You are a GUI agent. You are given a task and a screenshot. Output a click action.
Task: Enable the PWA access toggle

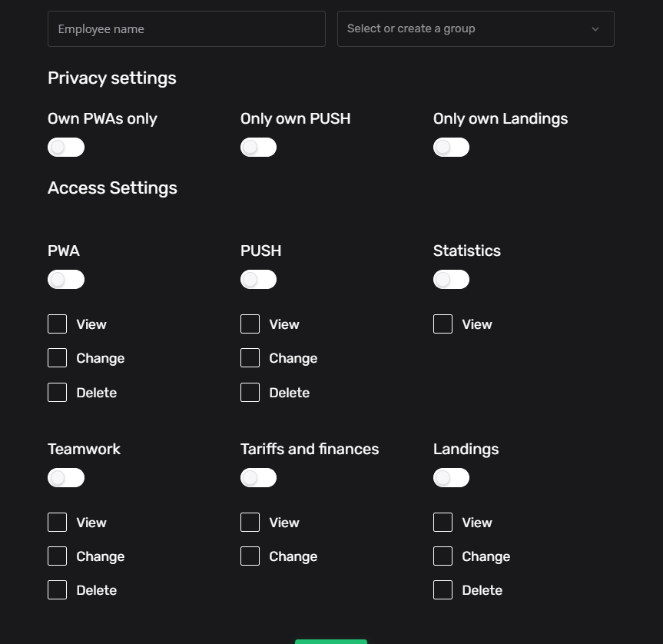pyautogui.click(x=66, y=280)
